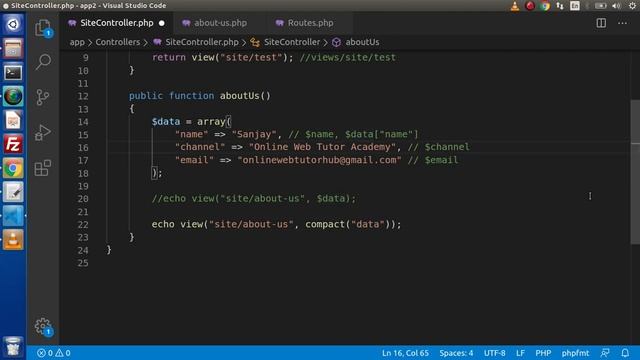Click the app breadcrumb segment
Screen dimensions: 640x360
pyautogui.click(x=77, y=42)
